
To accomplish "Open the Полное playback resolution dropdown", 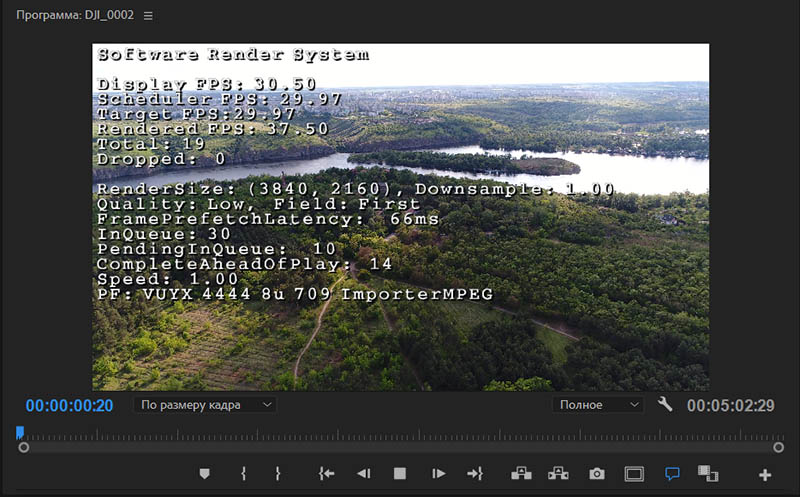I will pos(598,405).
